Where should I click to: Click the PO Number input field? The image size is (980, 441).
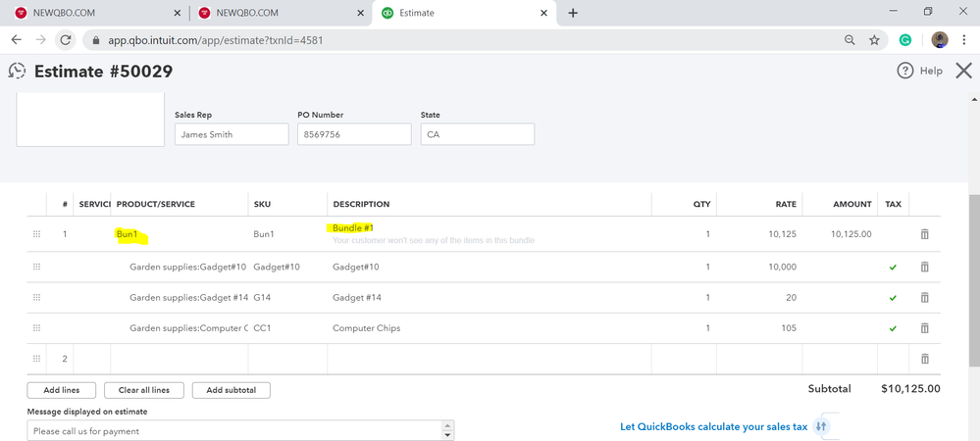[x=353, y=134]
